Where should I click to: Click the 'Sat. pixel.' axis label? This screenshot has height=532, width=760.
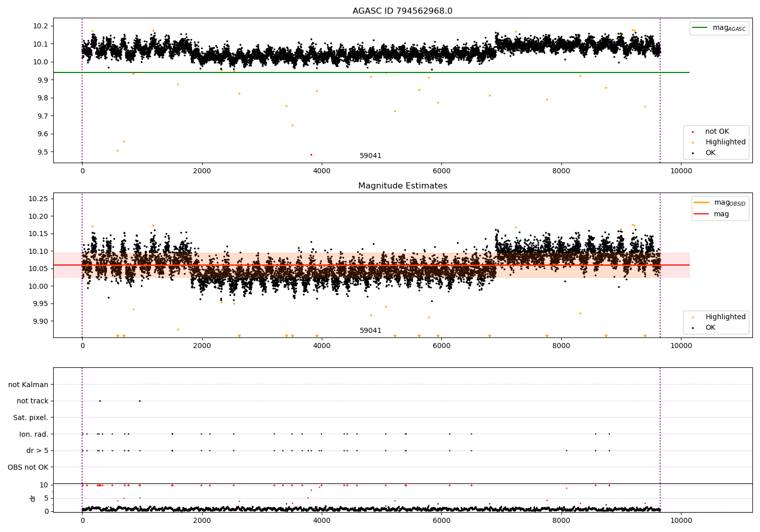[x=31, y=418]
